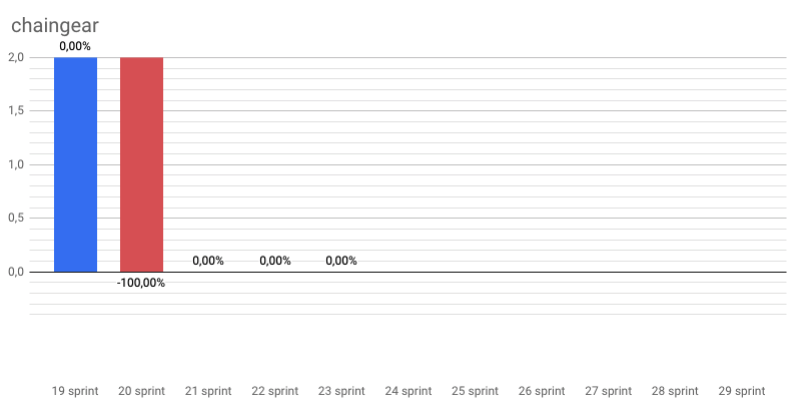This screenshot has height=410, width=797.
Task: Click the -100,00% data label
Action: pyautogui.click(x=141, y=283)
